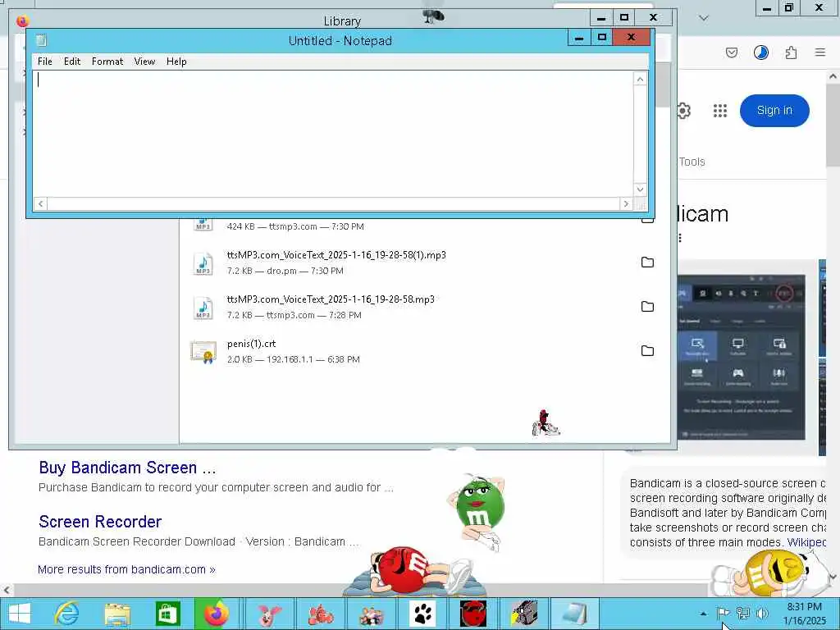
Task: Click the pink Piglet taskbar icon
Action: pyautogui.click(x=269, y=614)
